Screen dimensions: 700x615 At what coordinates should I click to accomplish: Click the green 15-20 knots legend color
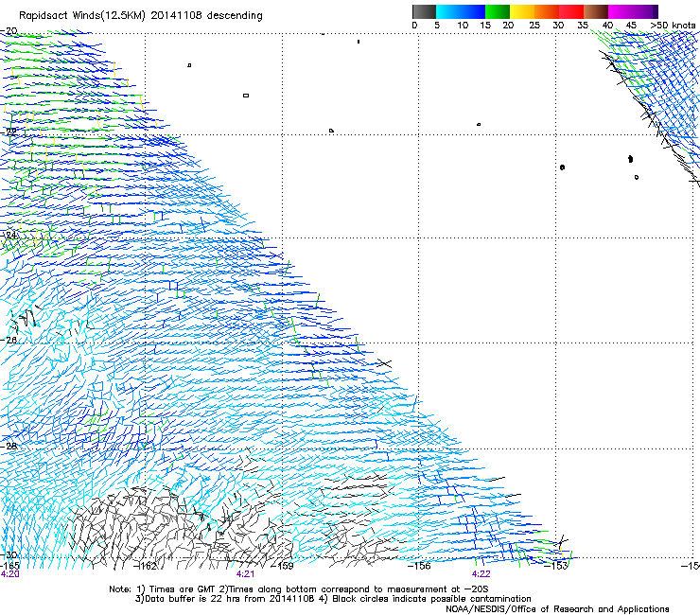(x=498, y=12)
